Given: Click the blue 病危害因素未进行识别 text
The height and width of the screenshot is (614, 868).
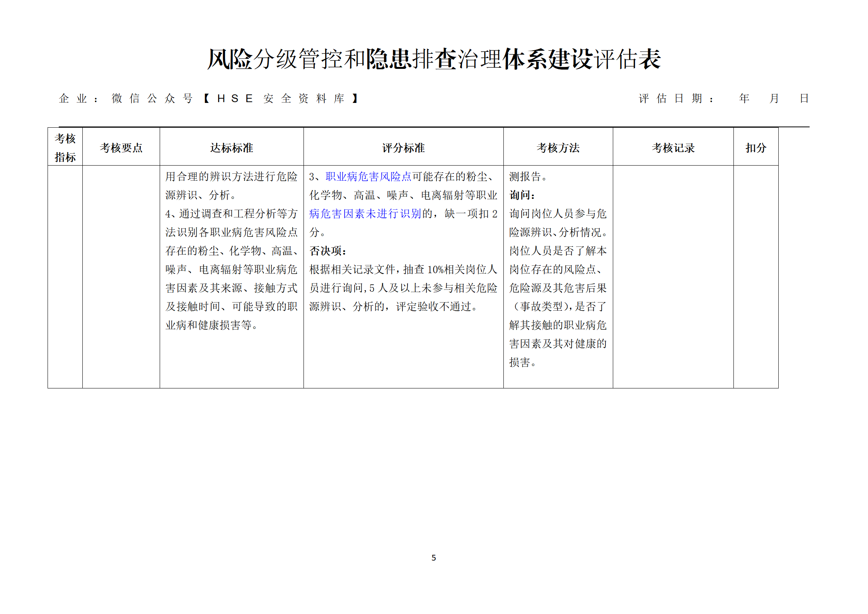Looking at the screenshot, I should pos(365,214).
